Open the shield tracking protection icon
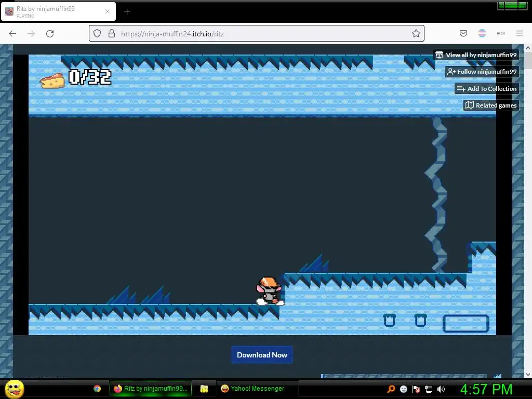Screen dimensions: 532x399 (x=97, y=33)
